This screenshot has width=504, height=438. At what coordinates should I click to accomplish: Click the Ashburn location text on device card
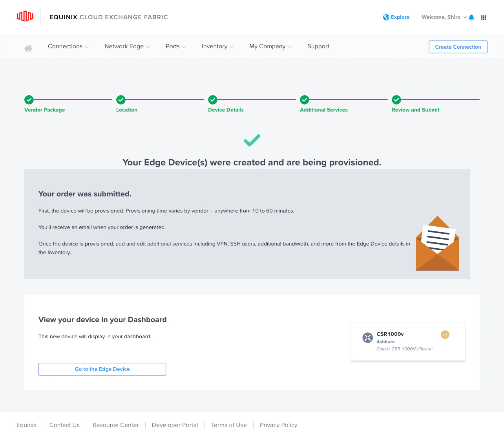[385, 342]
